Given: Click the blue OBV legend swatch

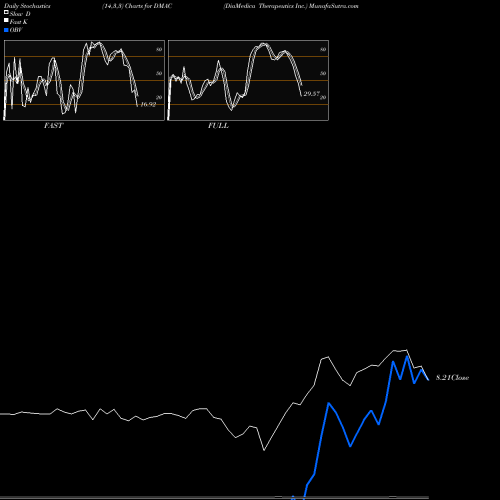Looking at the screenshot, I should tap(6, 30).
